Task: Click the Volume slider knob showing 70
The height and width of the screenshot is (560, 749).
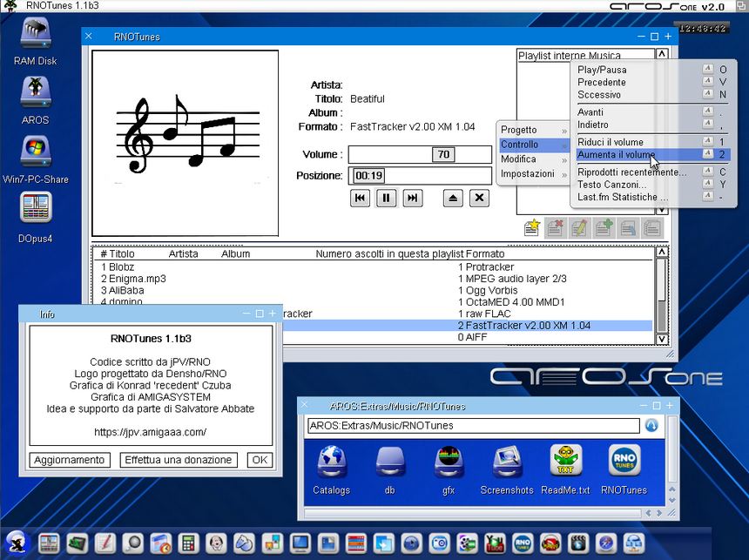Action: point(443,155)
